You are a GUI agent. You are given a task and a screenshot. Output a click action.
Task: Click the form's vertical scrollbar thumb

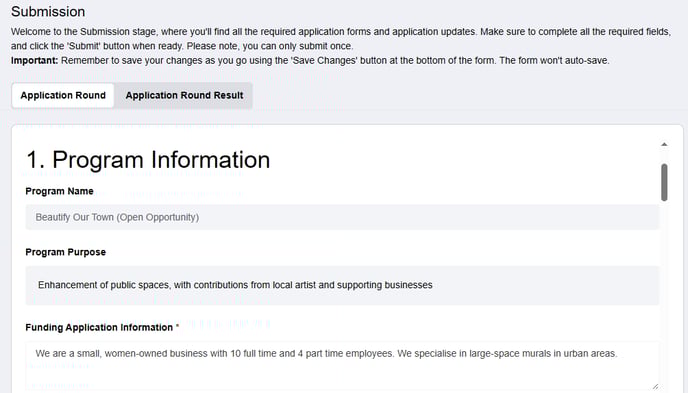click(x=664, y=182)
